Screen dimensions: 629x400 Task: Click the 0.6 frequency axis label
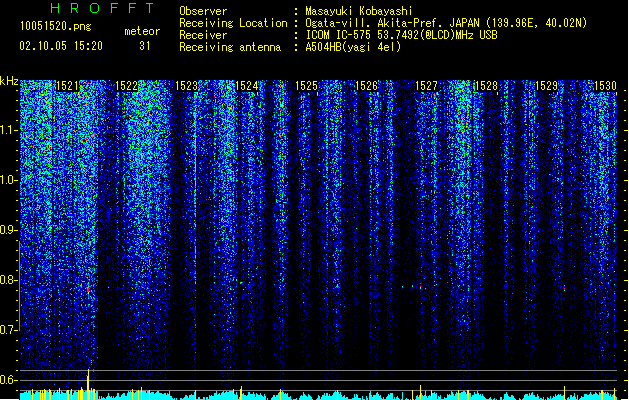9,380
